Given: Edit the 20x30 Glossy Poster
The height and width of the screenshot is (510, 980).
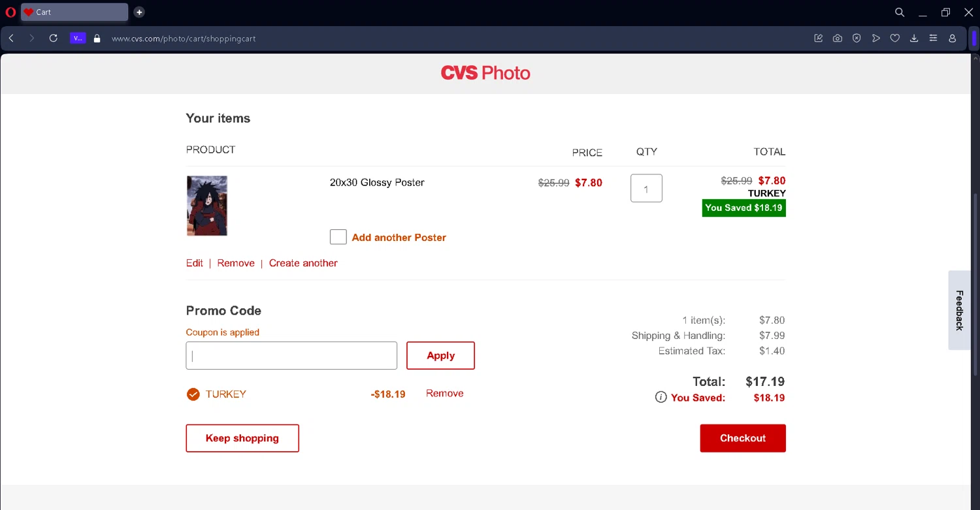Looking at the screenshot, I should [x=195, y=263].
